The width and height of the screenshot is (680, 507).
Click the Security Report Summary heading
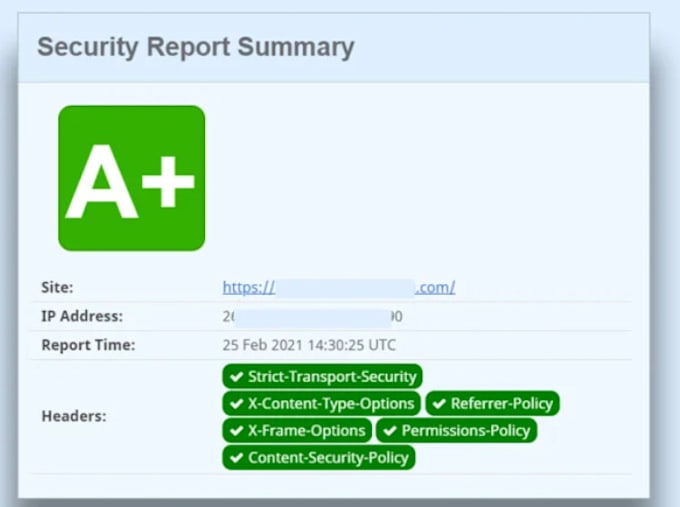[196, 47]
